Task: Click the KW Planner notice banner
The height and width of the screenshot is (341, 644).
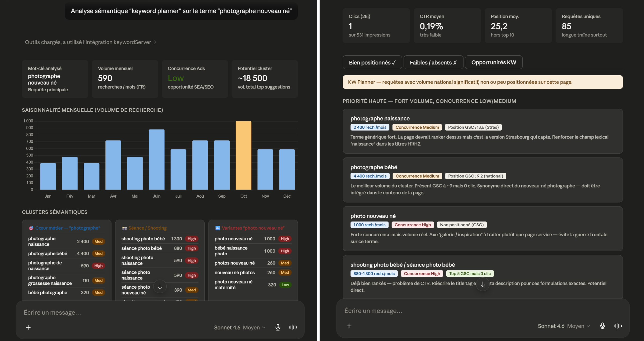Action: 482,82
